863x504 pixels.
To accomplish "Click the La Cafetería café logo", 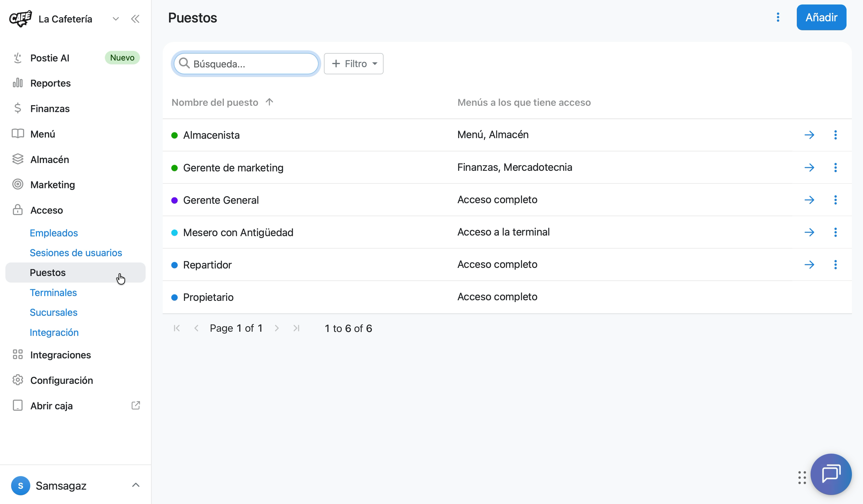I will coord(21,19).
